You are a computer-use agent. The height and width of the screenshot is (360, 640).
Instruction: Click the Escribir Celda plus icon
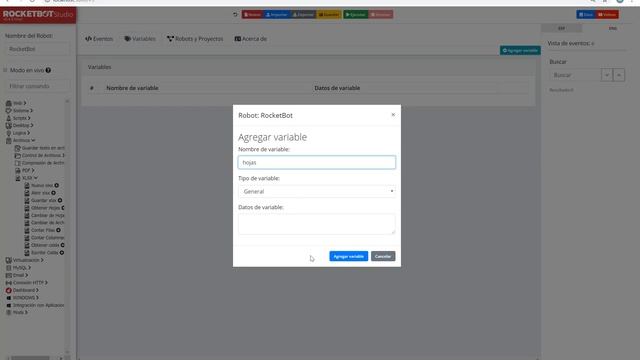62,253
